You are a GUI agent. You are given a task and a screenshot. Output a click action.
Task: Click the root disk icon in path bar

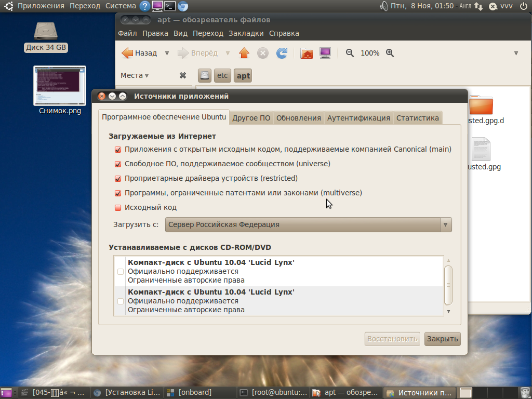click(205, 75)
